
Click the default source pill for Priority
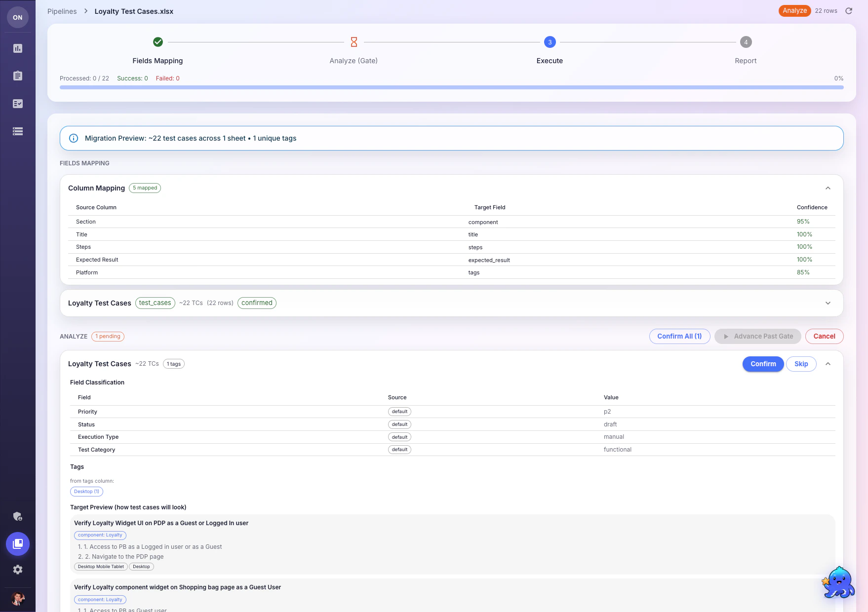pyautogui.click(x=399, y=411)
